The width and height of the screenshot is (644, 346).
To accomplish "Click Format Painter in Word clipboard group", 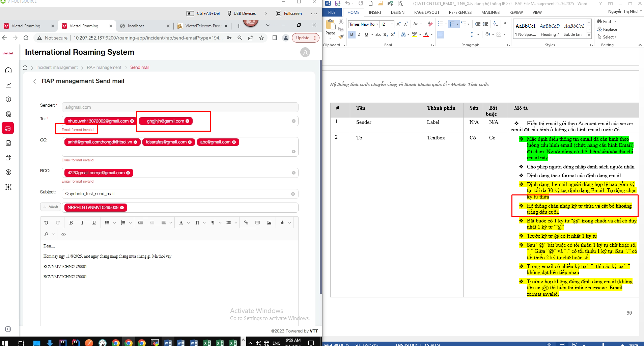I will tap(341, 36).
